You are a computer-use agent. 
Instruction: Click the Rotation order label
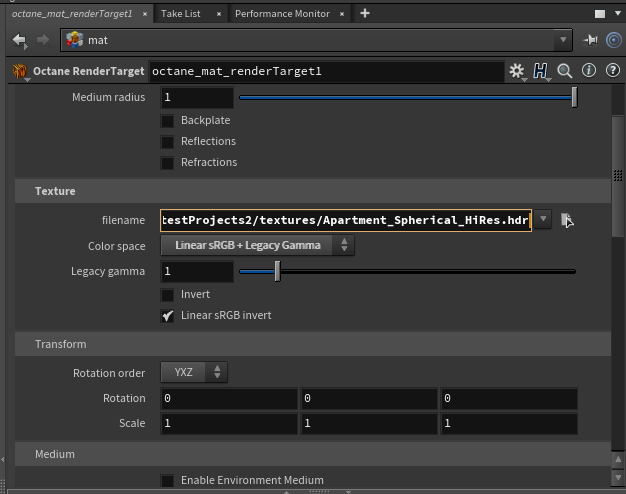coord(109,373)
